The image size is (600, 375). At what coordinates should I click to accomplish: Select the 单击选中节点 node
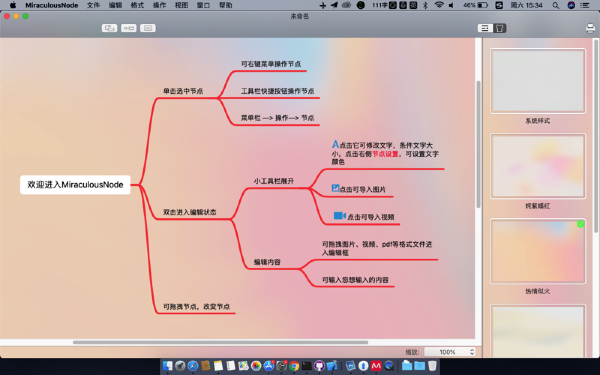click(x=183, y=91)
